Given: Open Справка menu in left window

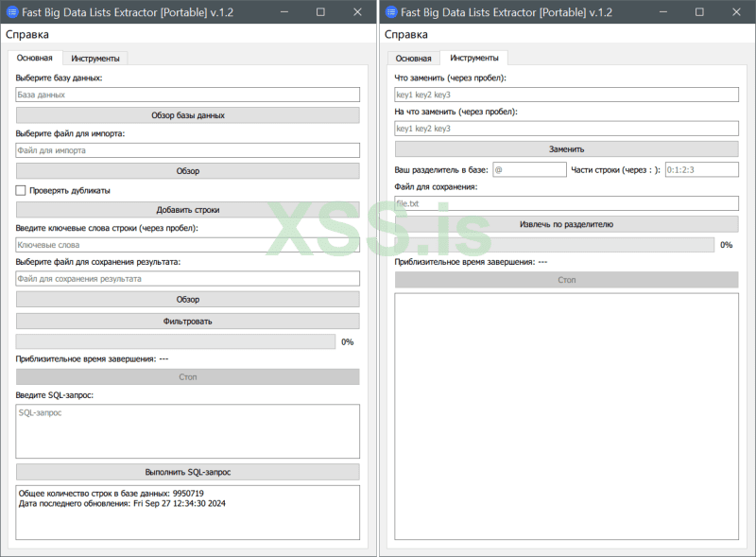Looking at the screenshot, I should point(27,35).
